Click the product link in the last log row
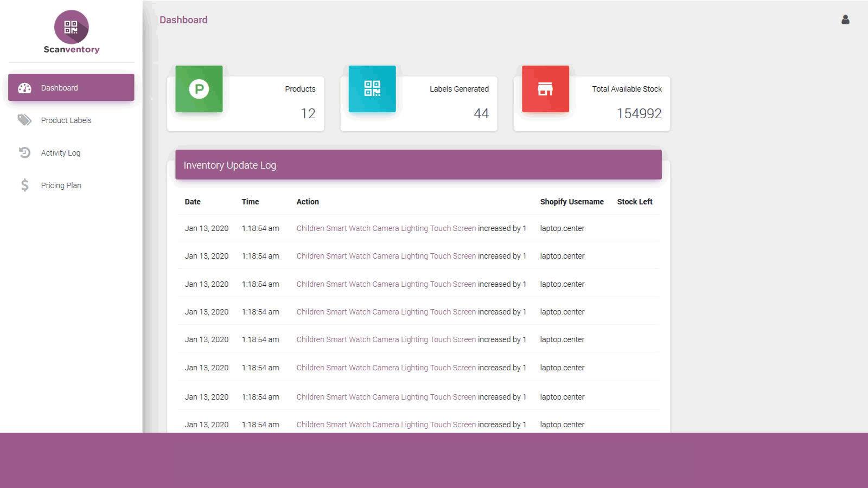This screenshot has height=488, width=868. point(386,425)
